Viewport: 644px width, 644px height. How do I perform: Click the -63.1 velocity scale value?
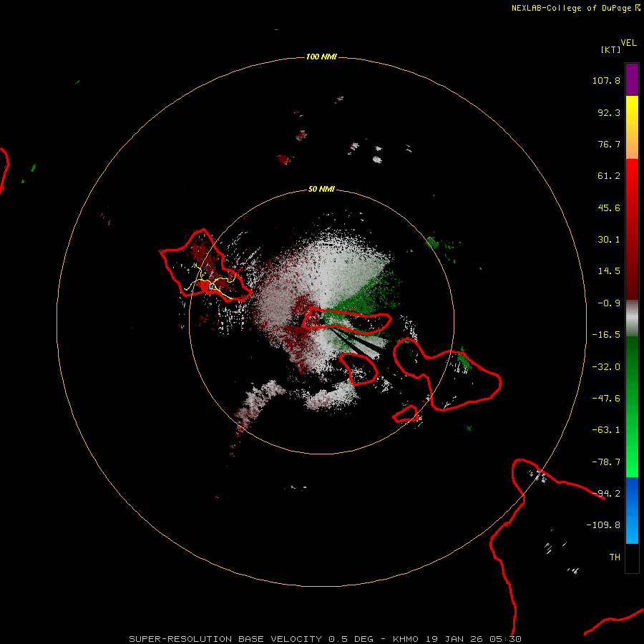(x=606, y=430)
